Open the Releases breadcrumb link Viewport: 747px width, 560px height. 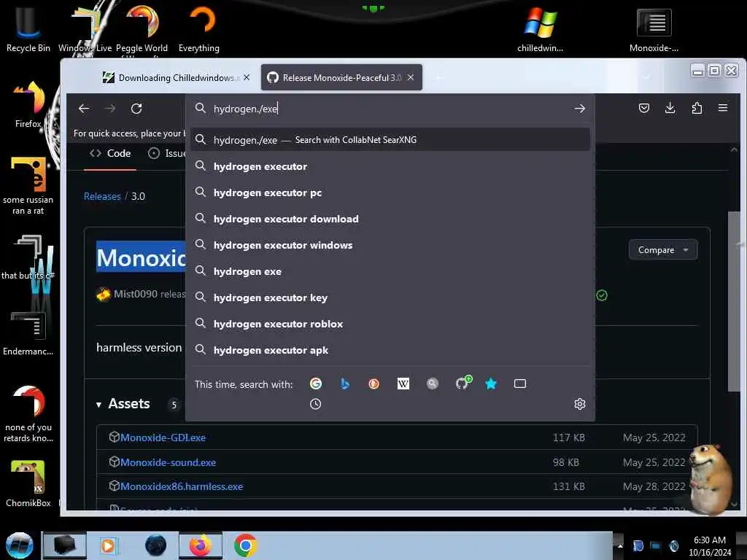pyautogui.click(x=102, y=196)
